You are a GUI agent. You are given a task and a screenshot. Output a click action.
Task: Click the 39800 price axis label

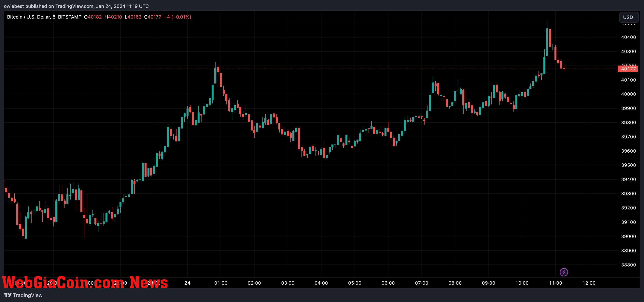[x=628, y=123]
